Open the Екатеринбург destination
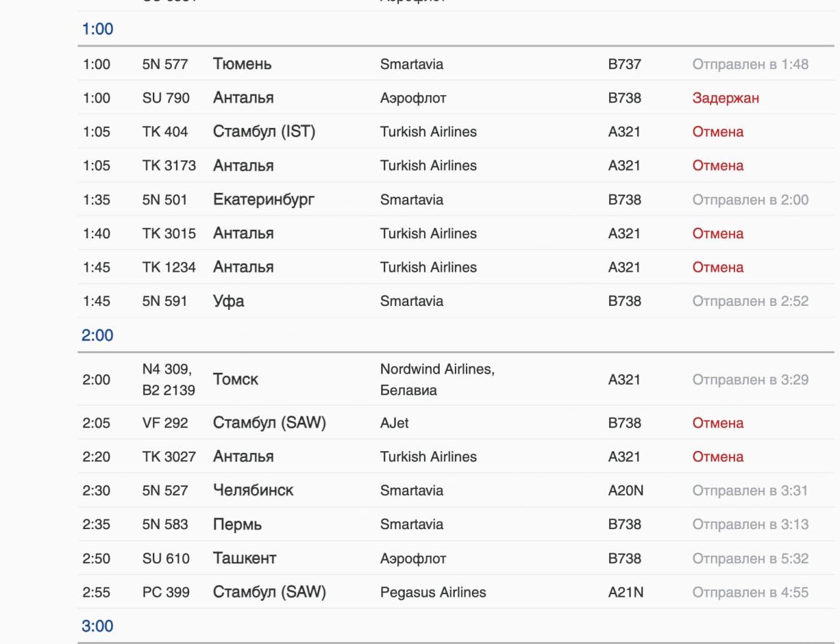The width and height of the screenshot is (840, 644). click(264, 200)
